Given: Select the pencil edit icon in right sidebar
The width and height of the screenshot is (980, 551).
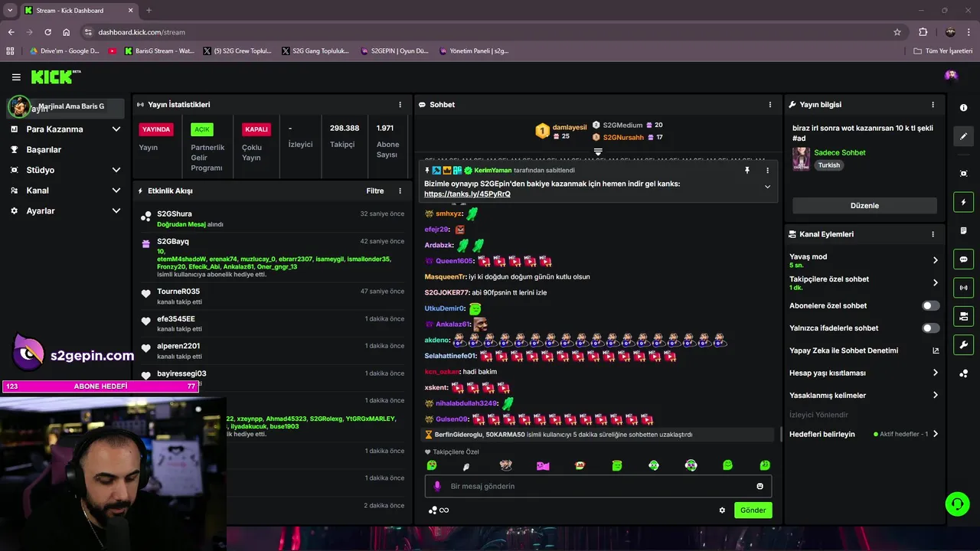Looking at the screenshot, I should point(964,136).
